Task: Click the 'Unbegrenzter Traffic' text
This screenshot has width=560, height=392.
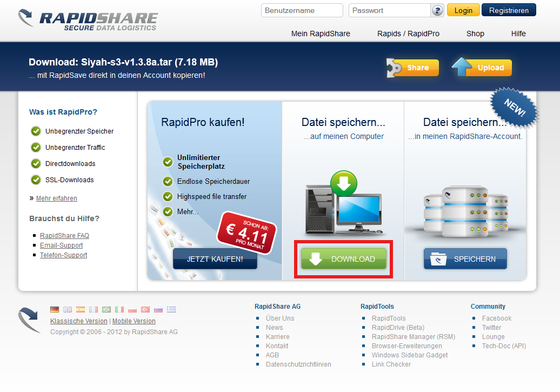Action: point(75,147)
